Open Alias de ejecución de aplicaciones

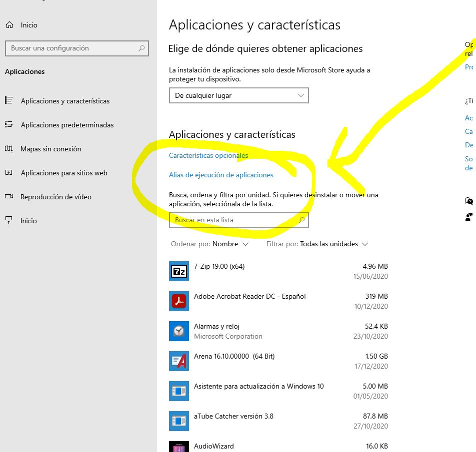point(221,175)
